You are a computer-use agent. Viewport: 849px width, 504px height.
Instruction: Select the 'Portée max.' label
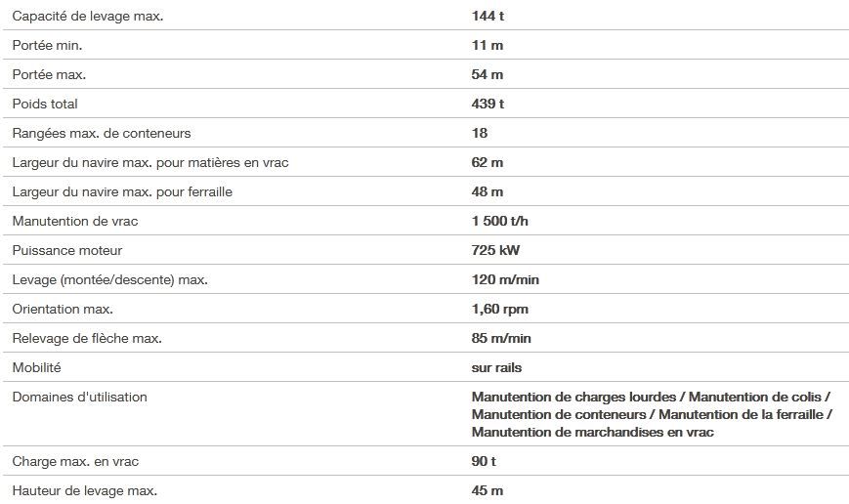pos(48,75)
